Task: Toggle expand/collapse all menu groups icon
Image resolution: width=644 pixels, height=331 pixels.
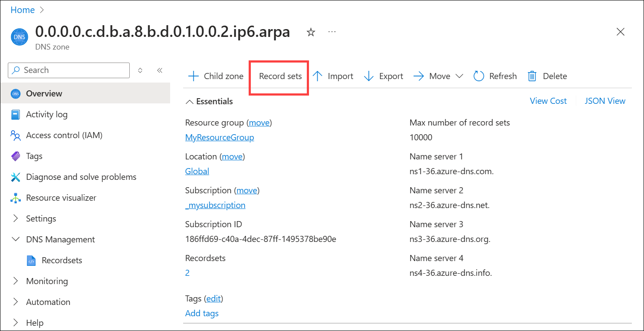Action: click(140, 70)
